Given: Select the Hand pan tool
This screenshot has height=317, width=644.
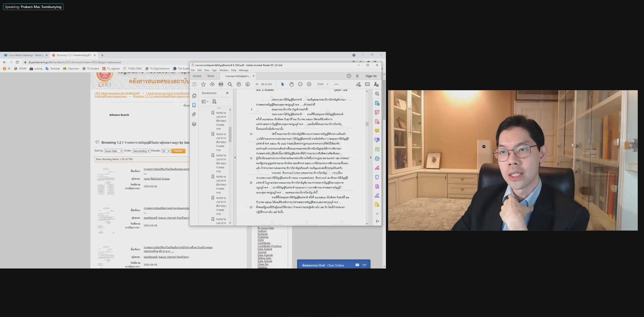Looking at the screenshot, I should pos(291,84).
